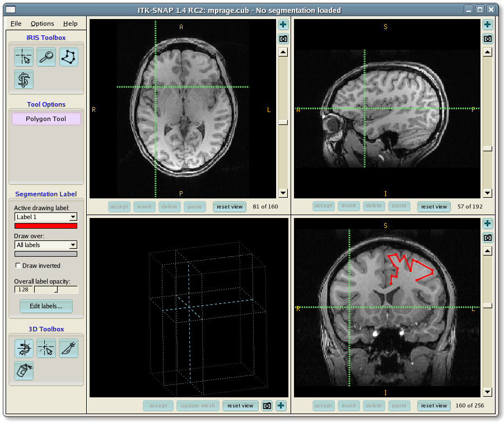Screen dimensions: 504x422
Task: Open the Options menu
Action: pos(43,24)
